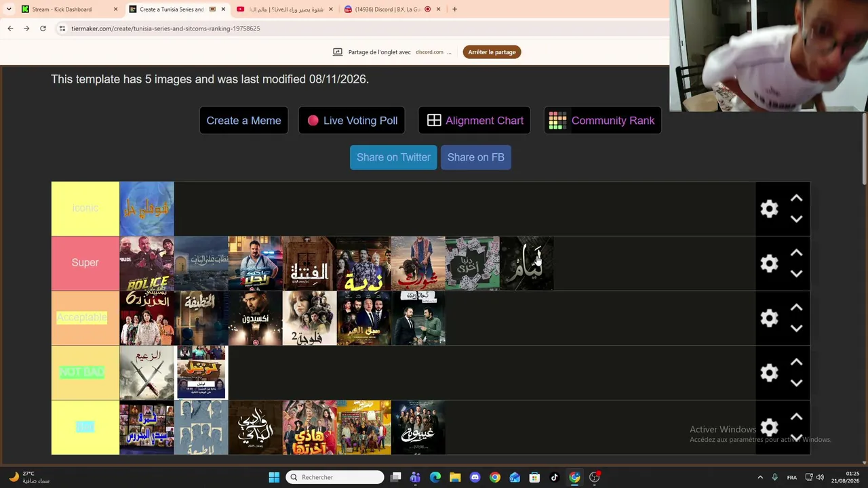Close the Stream - Kick Dashboard tab
The height and width of the screenshot is (488, 868).
click(x=115, y=9)
